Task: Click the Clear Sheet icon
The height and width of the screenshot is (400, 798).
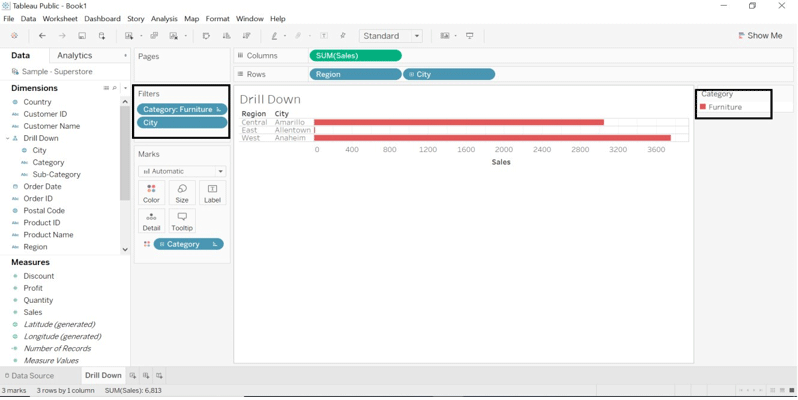Action: [x=174, y=36]
